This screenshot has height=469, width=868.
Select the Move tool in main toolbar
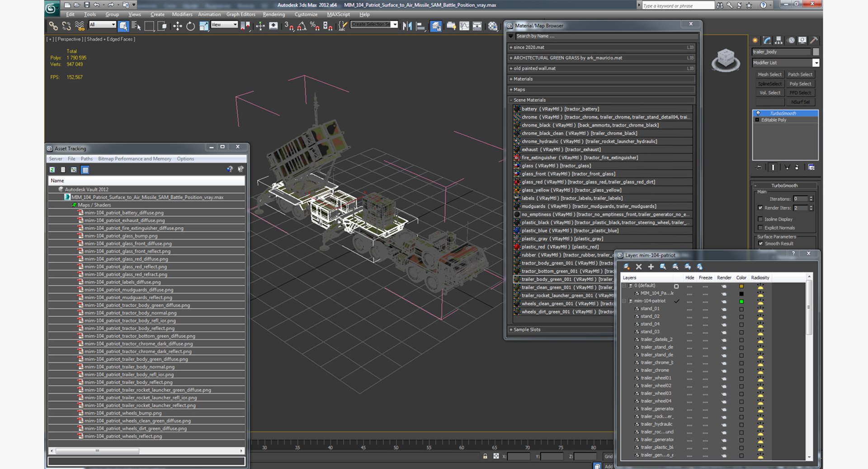pyautogui.click(x=177, y=26)
